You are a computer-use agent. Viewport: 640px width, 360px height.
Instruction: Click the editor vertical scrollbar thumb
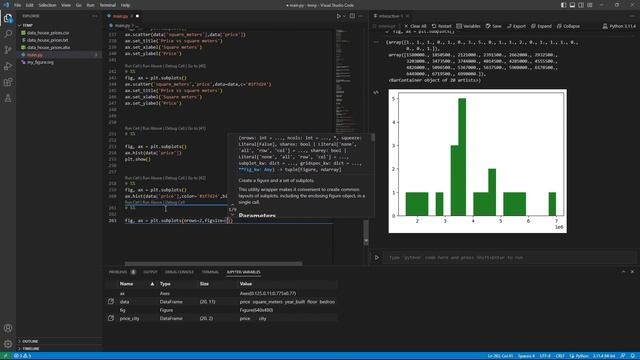point(366,232)
